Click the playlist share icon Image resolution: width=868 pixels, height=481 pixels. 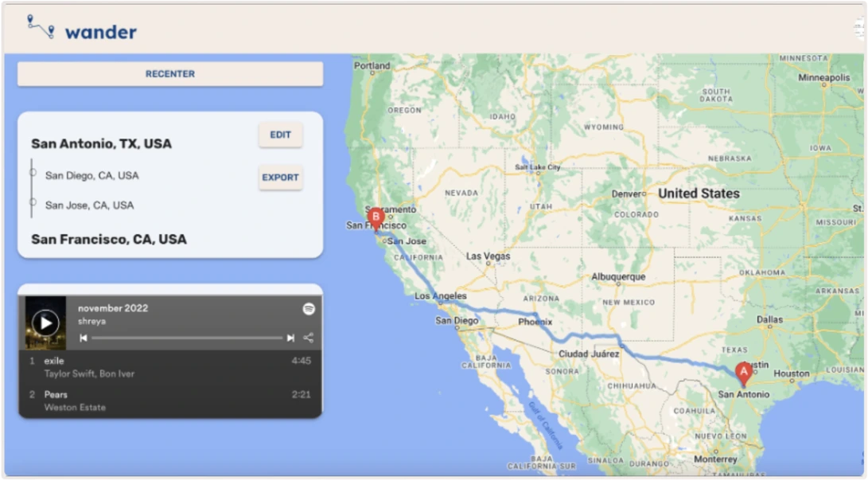tap(308, 338)
